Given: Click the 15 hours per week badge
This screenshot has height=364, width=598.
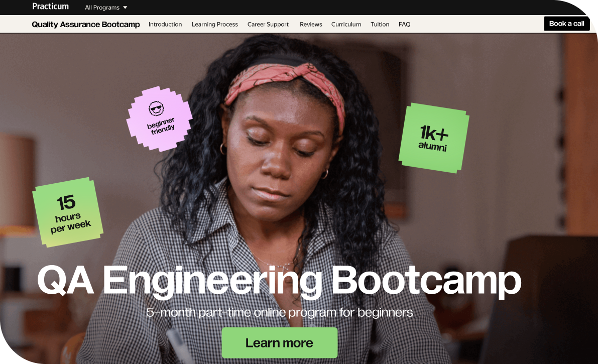Looking at the screenshot, I should pyautogui.click(x=68, y=213).
